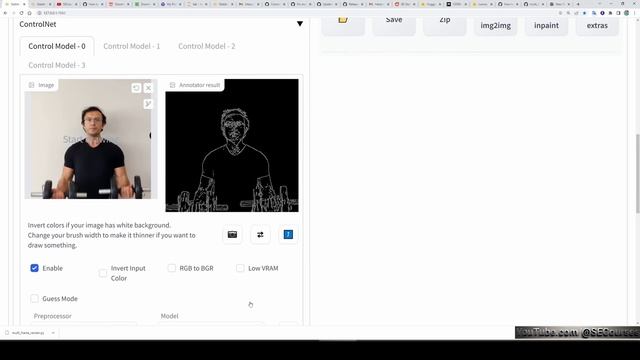The image size is (640, 360).
Task: Click the "ControlNet" section title
Action: [38, 24]
